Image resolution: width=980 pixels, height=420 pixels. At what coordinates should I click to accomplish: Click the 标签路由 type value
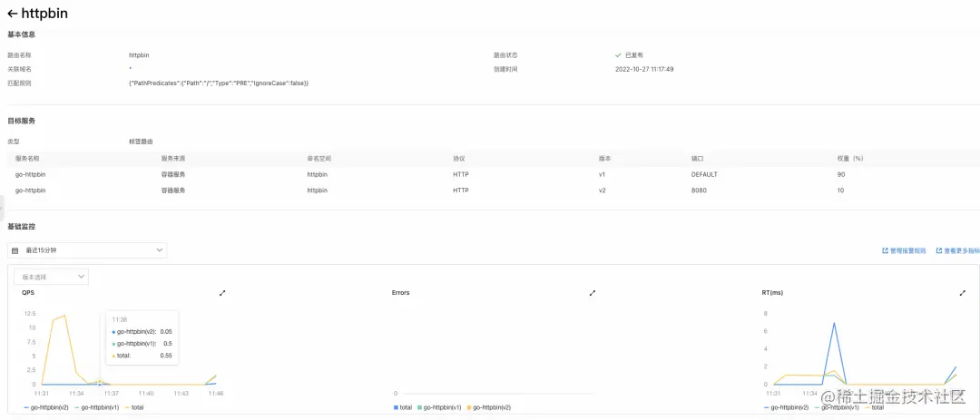point(141,142)
